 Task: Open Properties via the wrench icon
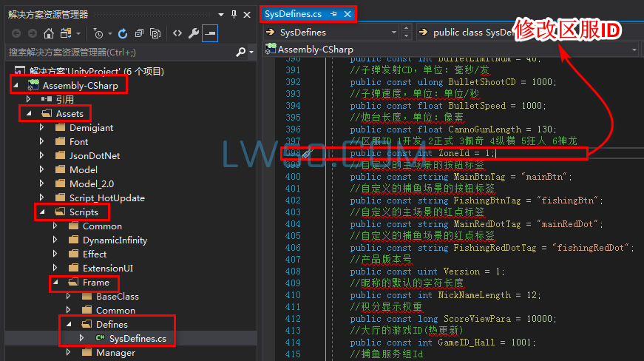(194, 33)
